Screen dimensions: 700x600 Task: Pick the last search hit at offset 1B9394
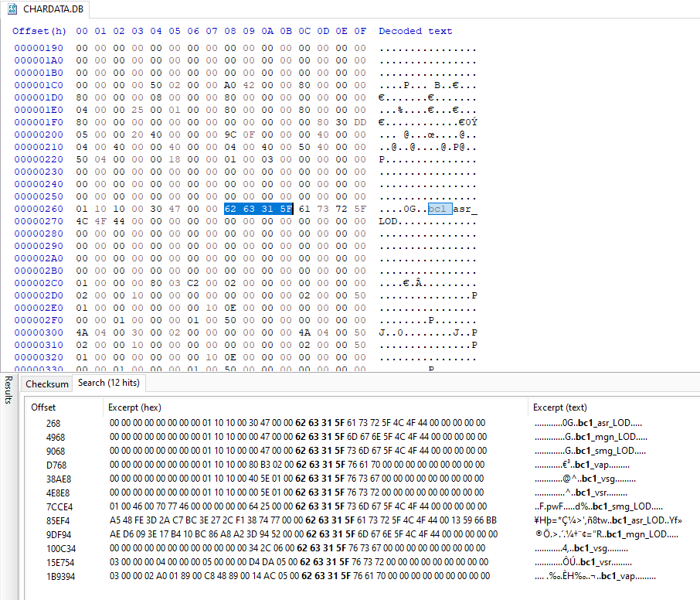(61, 576)
